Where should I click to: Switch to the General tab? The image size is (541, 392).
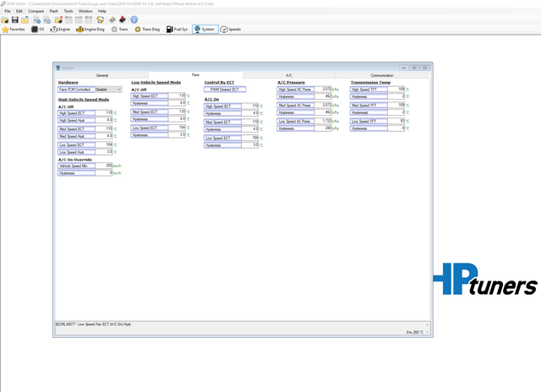coord(102,75)
